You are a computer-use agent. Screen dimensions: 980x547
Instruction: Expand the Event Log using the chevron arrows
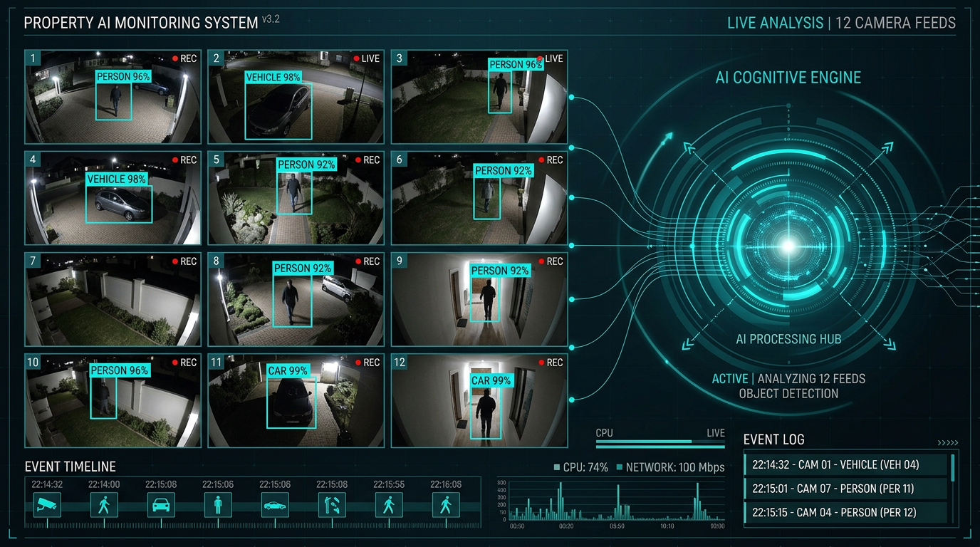coord(948,442)
